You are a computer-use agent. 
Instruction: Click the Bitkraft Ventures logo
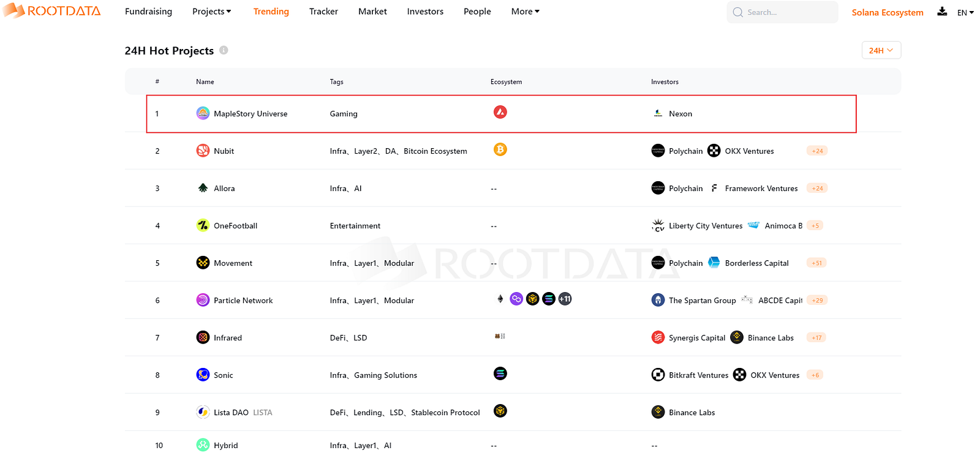pos(658,375)
